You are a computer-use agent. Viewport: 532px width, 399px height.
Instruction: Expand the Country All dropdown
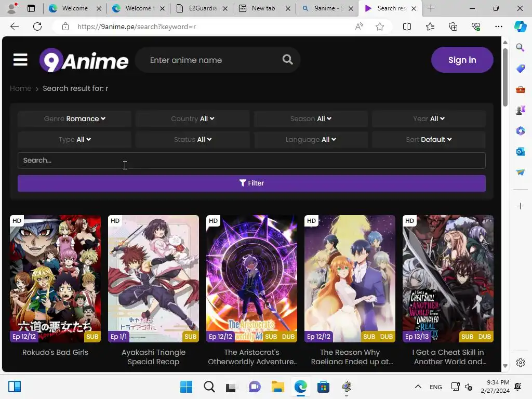click(192, 119)
